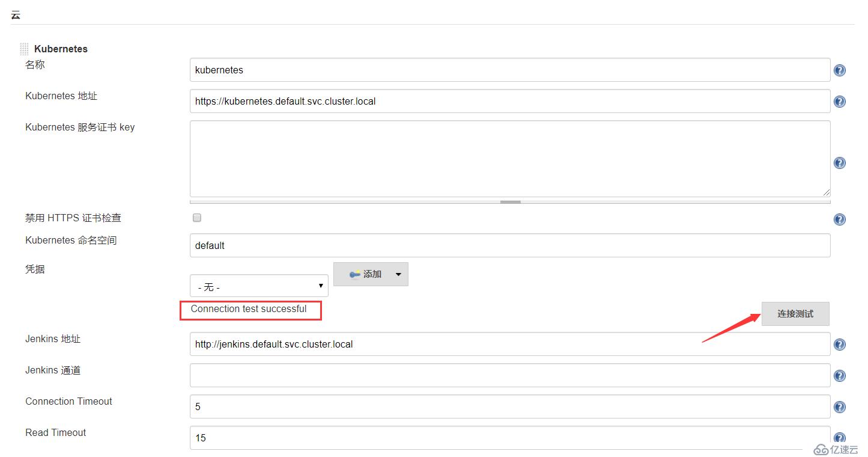The image size is (868, 457).
Task: Focus the Kubernetes 服务证书 key textarea
Action: (x=510, y=159)
